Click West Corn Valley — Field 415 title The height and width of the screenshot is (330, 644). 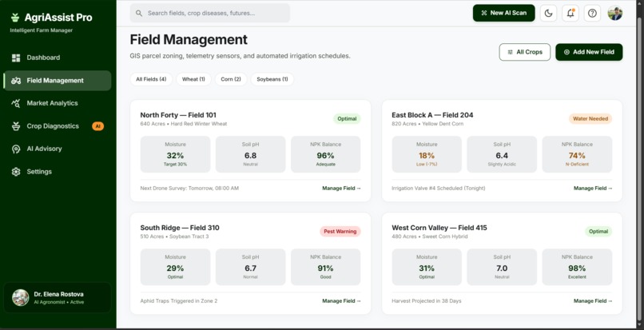439,228
